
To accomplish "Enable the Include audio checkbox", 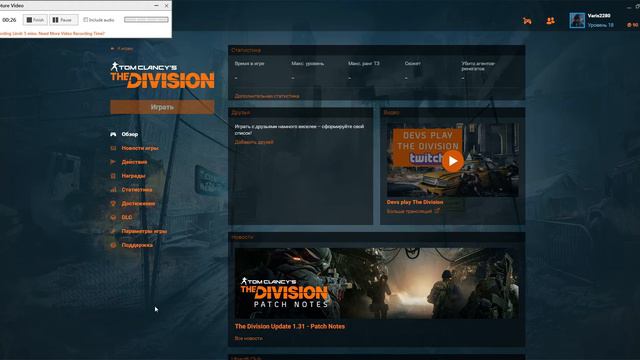I will 86,20.
